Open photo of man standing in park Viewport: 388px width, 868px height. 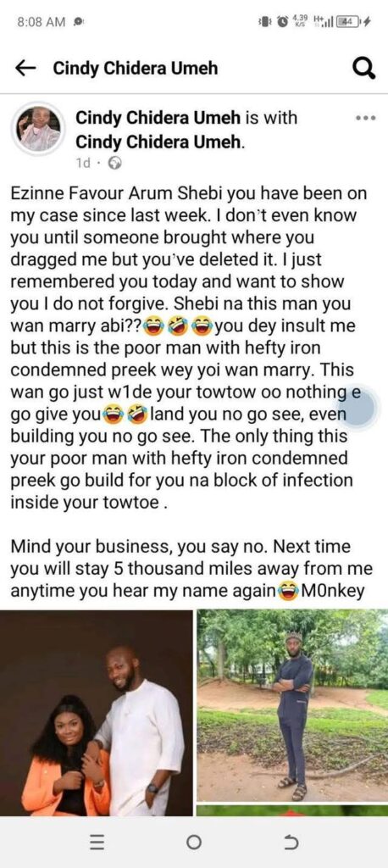pos(293,705)
